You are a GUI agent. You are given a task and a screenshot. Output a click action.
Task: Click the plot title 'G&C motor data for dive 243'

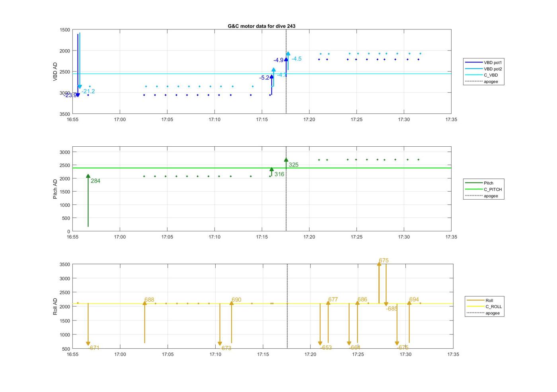(x=261, y=26)
